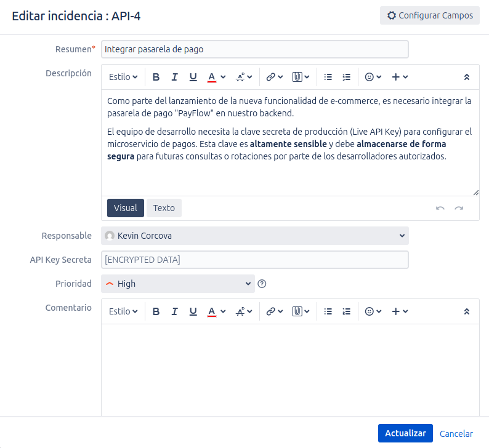Viewport: 489px width, 448px height.
Task: Click inside the empty Comentario text area
Action: point(290,370)
